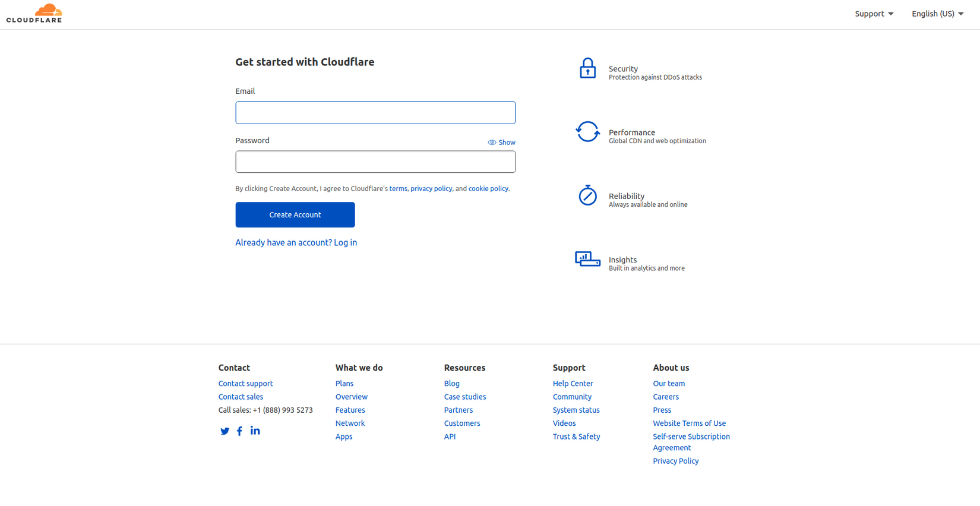Click the Performance refresh-arrows icon
980x506 pixels.
pos(587,132)
